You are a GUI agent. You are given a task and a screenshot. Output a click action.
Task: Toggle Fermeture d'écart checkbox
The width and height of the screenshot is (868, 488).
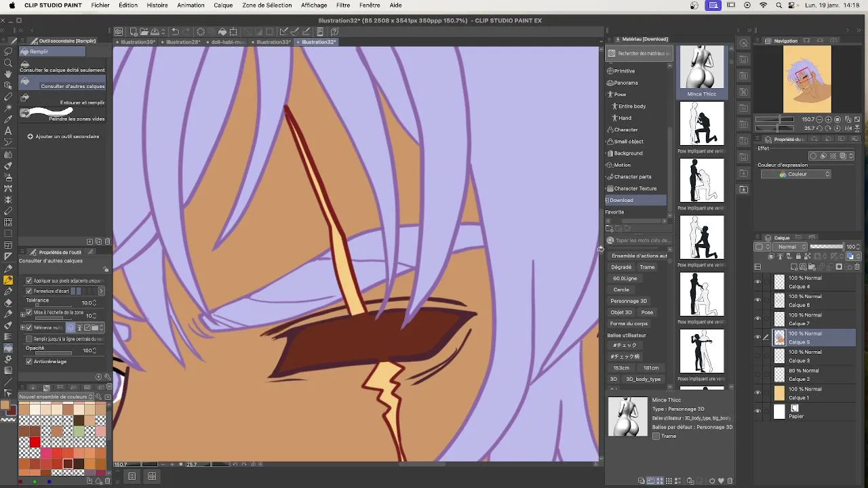pos(28,291)
